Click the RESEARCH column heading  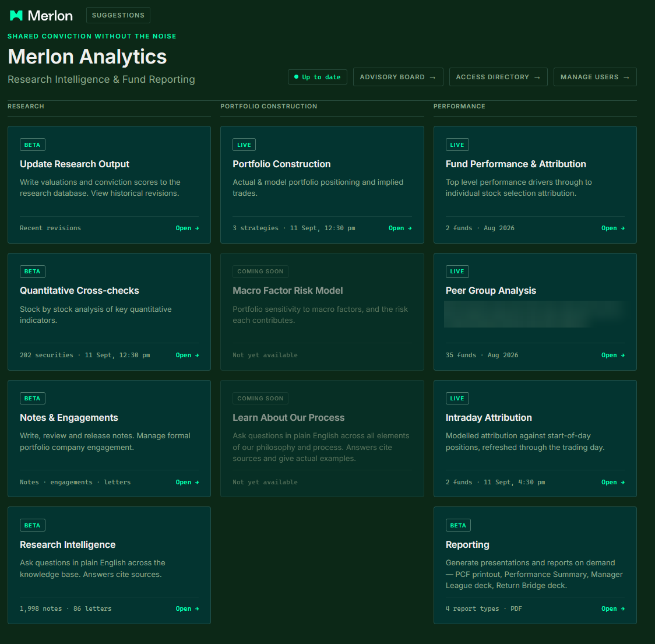point(26,107)
